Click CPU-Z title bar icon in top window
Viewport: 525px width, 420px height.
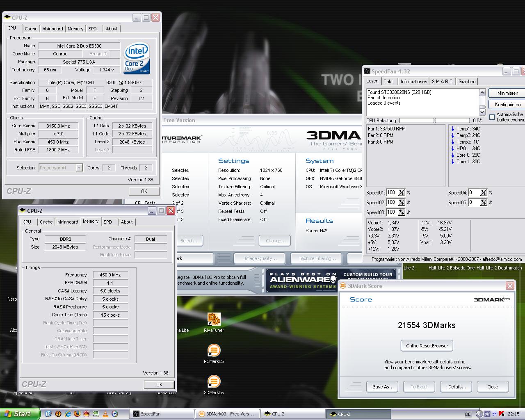(x=7, y=18)
